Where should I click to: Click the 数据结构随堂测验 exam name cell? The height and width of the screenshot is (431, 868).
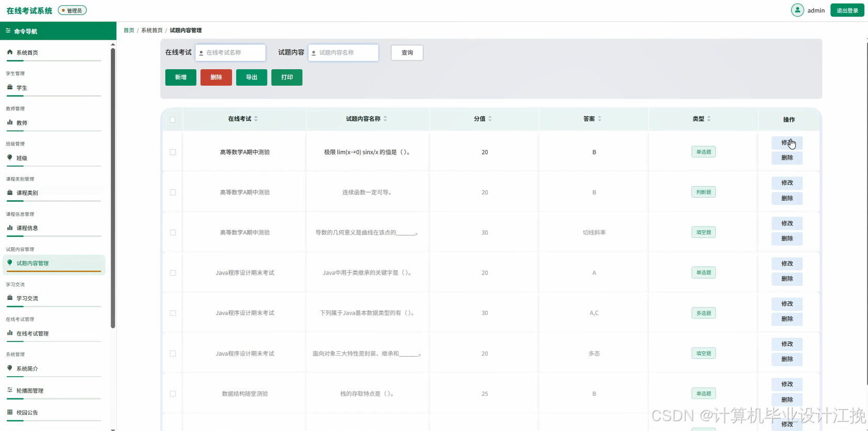(x=245, y=394)
